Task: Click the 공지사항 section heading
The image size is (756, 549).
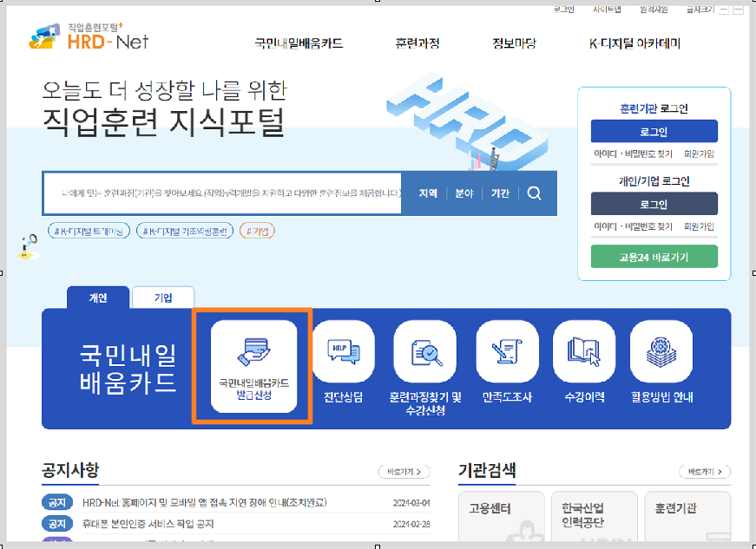Action: point(70,469)
